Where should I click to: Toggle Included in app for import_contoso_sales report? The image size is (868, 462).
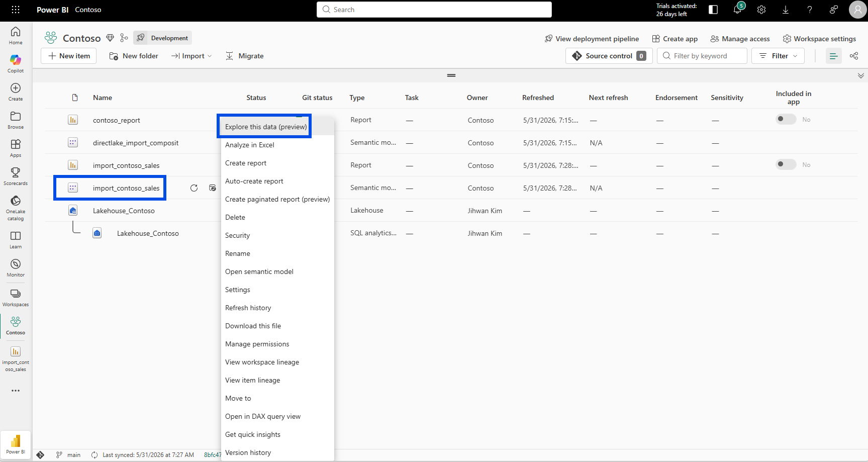(786, 164)
